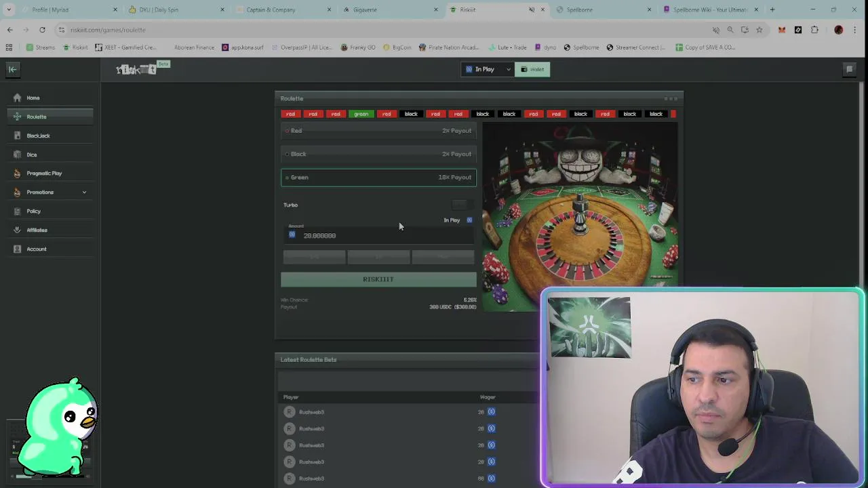Switch to the Spellborne Wiki tab

tap(710, 9)
